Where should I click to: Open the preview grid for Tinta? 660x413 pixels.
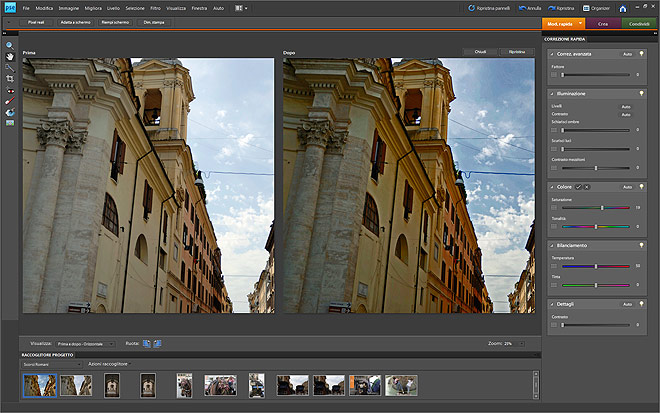[554, 285]
